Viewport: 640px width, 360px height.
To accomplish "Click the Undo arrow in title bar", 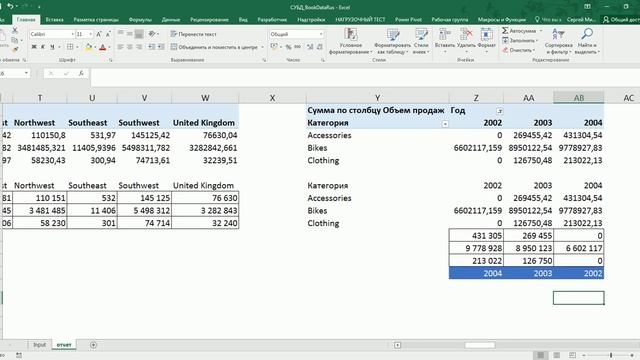I will tap(10, 6).
